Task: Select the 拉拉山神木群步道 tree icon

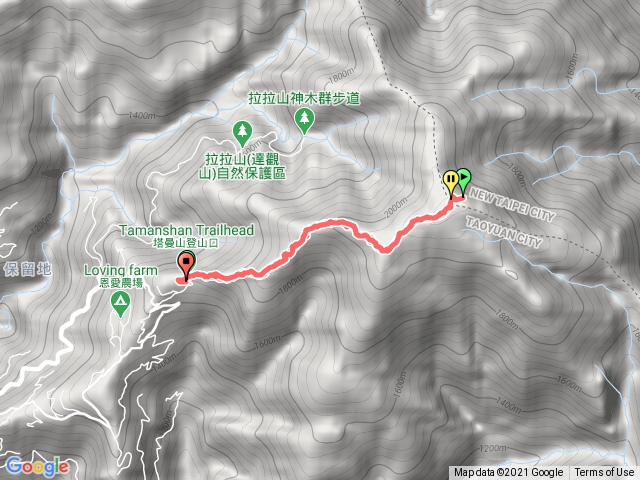Action: [x=304, y=120]
